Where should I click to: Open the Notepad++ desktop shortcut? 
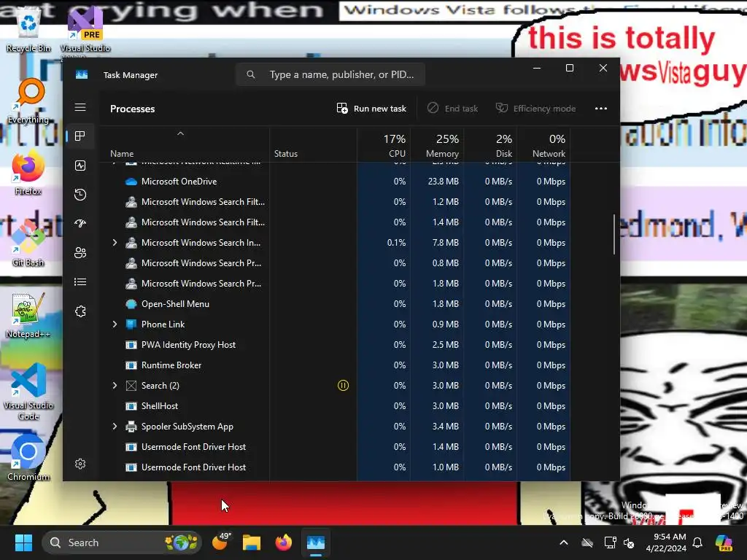coord(28,316)
